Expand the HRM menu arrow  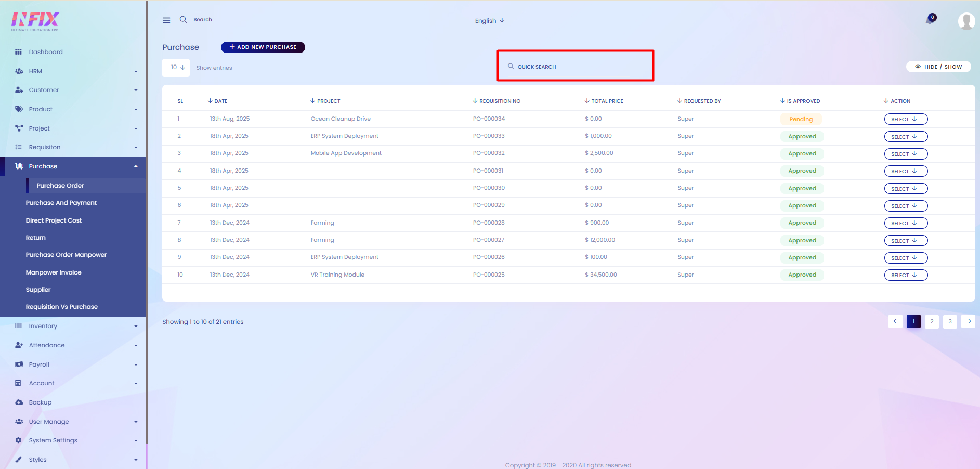136,71
